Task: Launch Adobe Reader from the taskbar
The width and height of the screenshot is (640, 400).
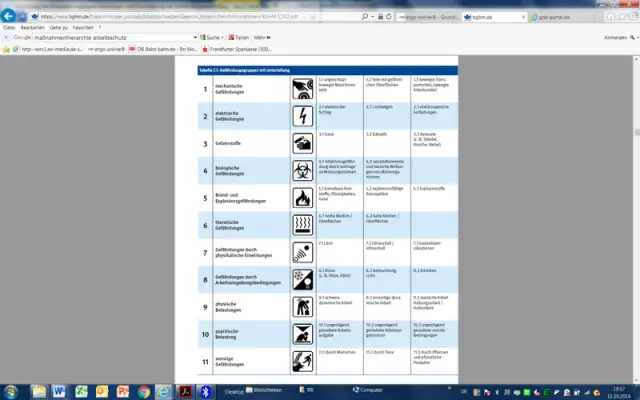Action: click(183, 389)
